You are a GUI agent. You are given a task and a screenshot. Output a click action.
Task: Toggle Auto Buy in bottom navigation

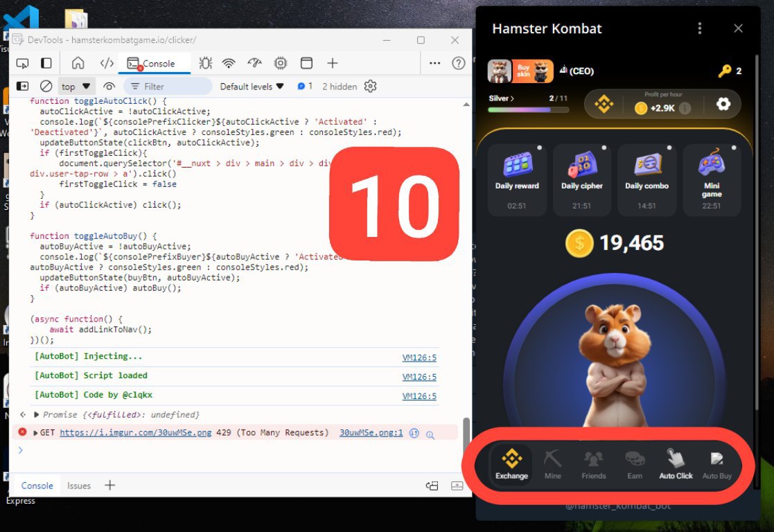(x=716, y=464)
